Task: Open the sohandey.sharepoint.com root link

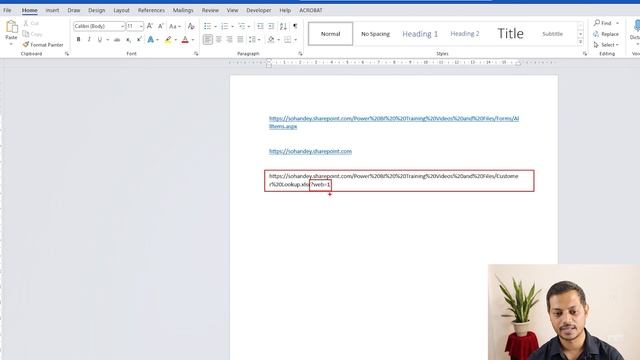Action: [x=310, y=151]
